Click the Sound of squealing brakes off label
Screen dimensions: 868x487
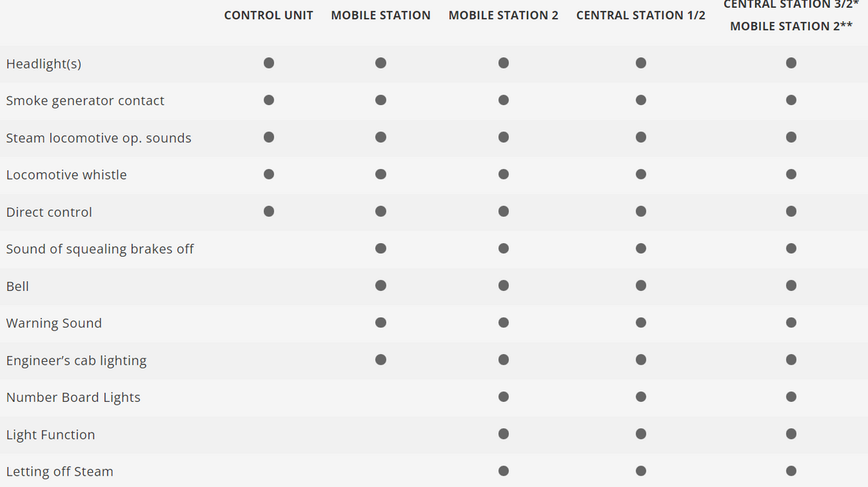pos(100,249)
